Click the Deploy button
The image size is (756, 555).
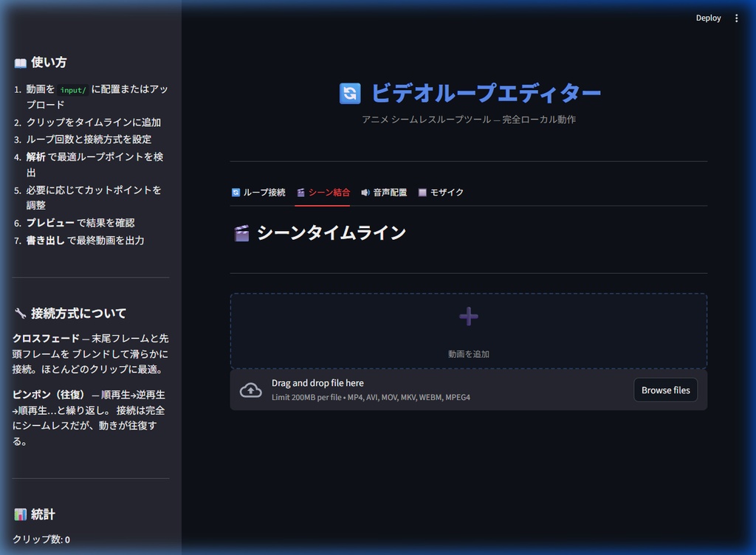[x=708, y=18]
